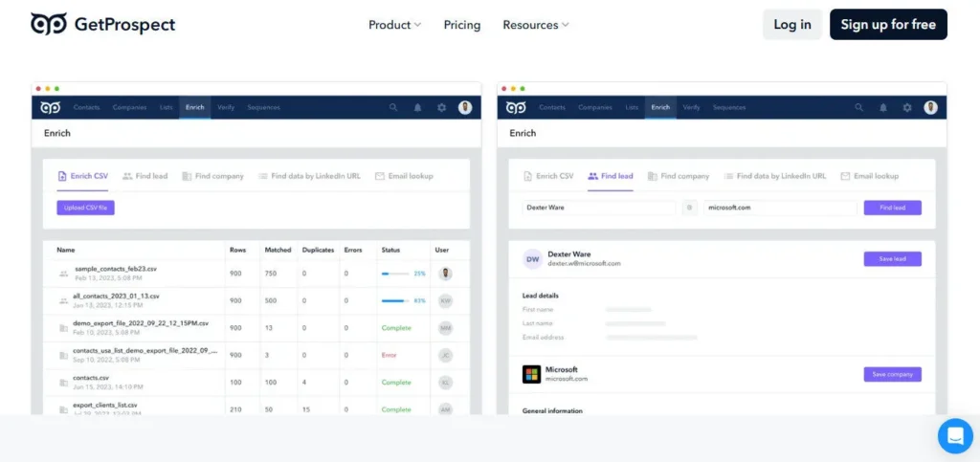Click the red Error status text
Screen dimensions: 980x462
click(x=390, y=355)
